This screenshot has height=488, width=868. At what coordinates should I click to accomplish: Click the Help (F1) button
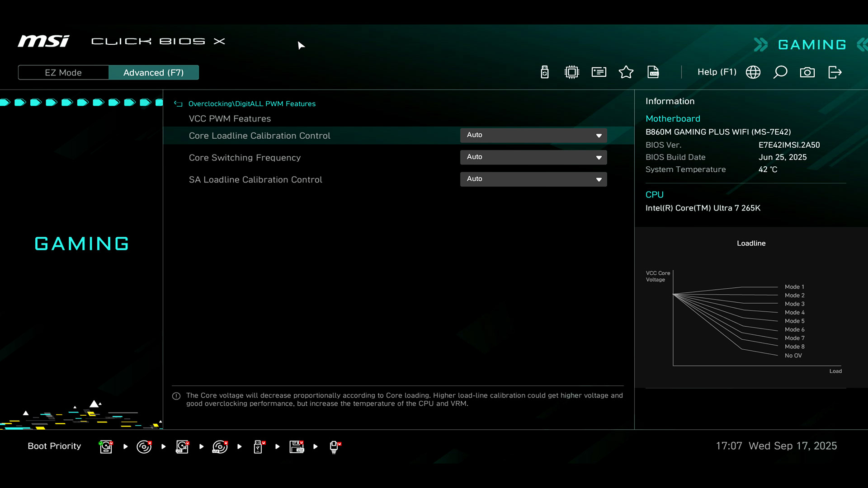tap(717, 72)
